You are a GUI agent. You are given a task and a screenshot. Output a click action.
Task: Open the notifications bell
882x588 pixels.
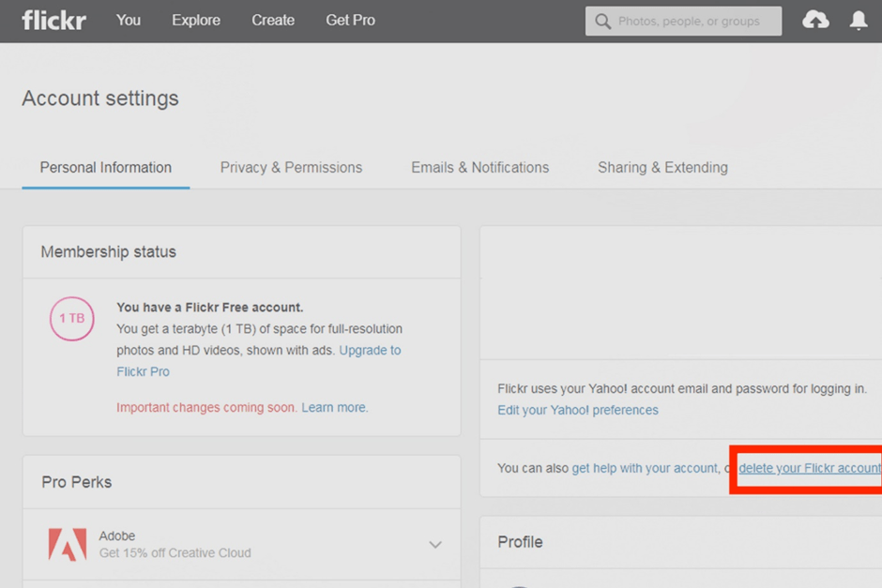tap(859, 21)
